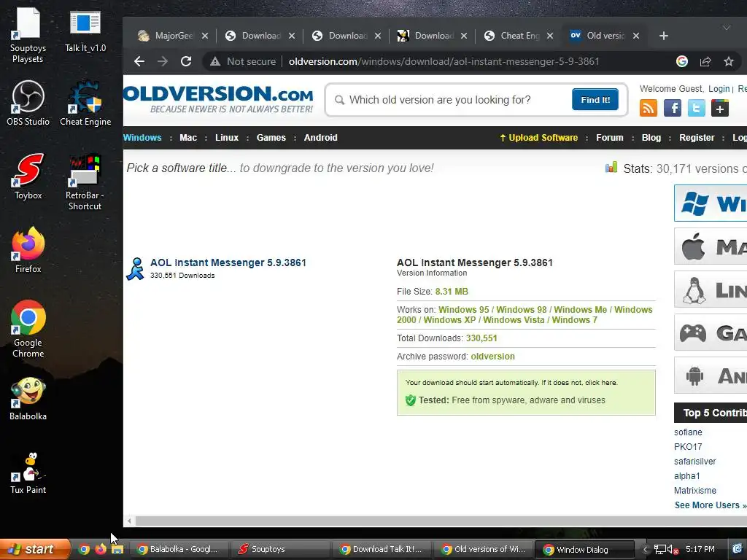Click the Register link in the navigation bar

point(697,138)
